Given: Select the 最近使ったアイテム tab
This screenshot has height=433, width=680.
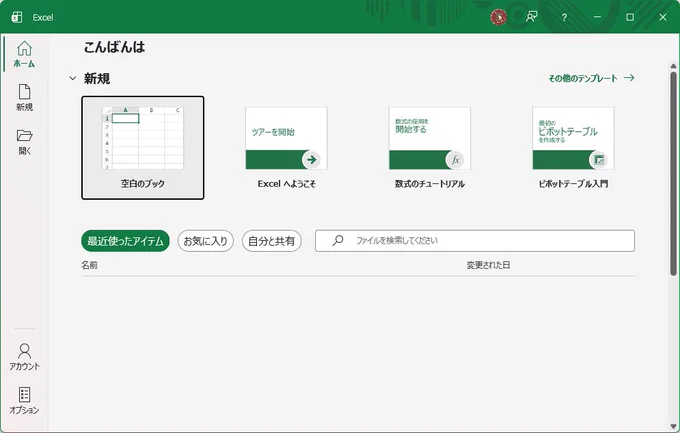Looking at the screenshot, I should [125, 241].
